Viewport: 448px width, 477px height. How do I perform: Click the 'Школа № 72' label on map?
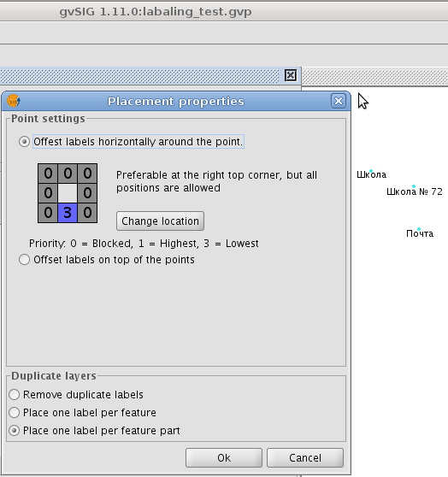click(x=414, y=191)
